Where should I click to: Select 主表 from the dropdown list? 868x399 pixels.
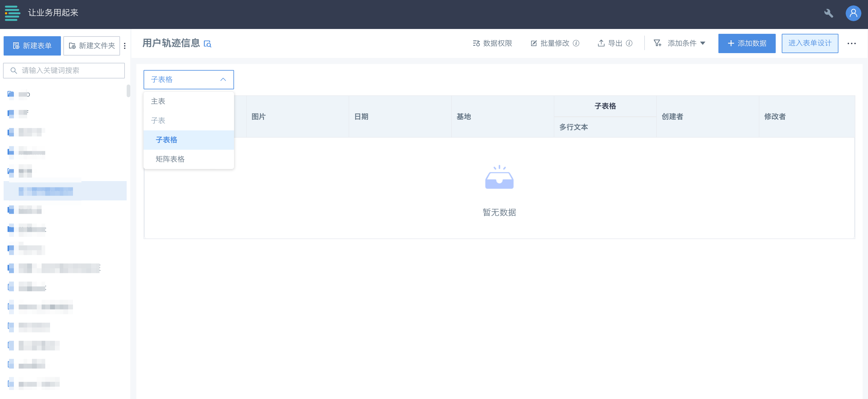point(158,101)
